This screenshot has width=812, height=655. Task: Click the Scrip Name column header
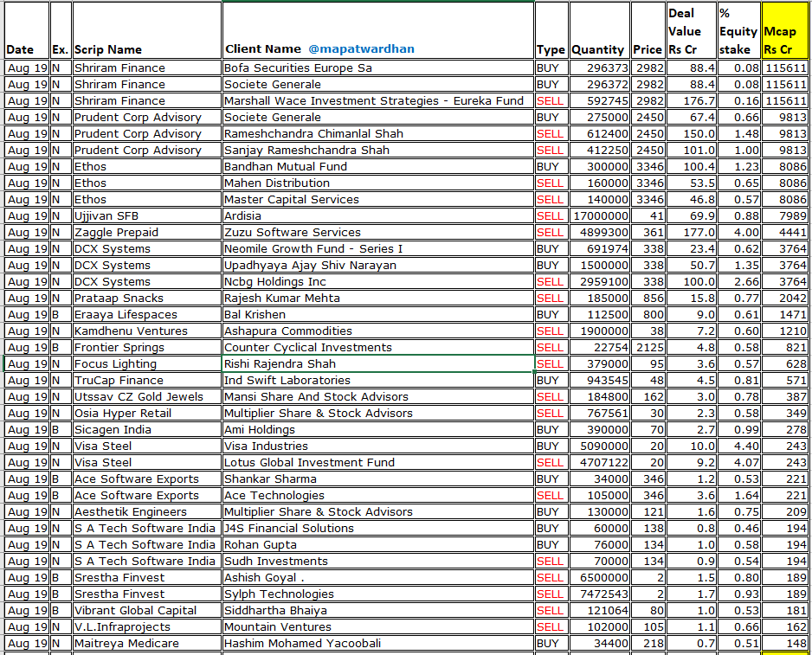point(147,30)
